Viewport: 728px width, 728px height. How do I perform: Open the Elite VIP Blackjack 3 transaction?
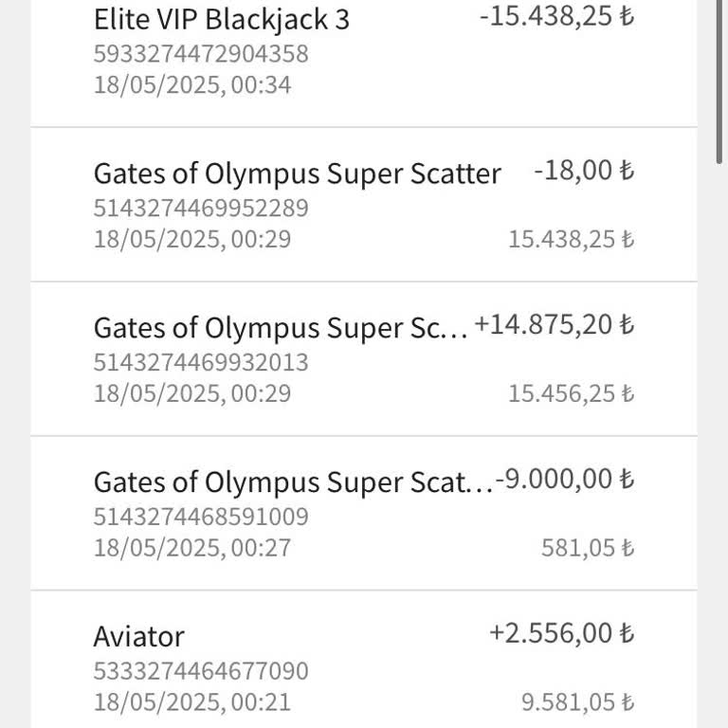click(221, 19)
